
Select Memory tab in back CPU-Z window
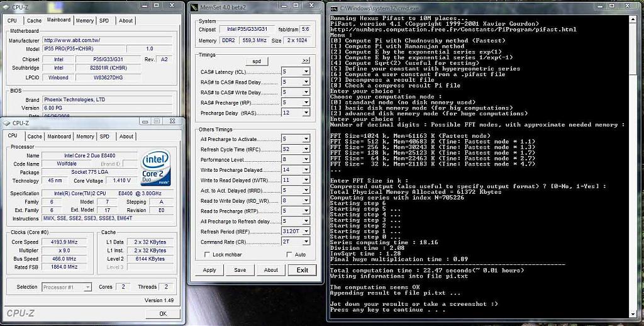(x=85, y=21)
